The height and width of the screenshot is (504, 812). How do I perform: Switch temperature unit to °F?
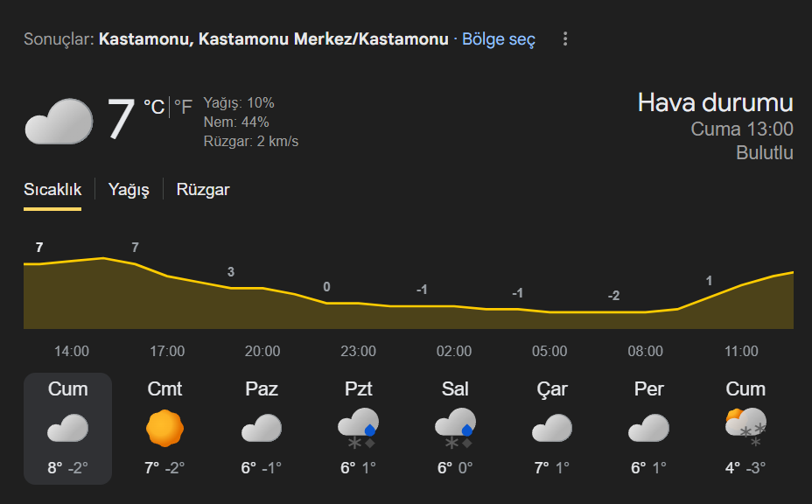tap(183, 108)
